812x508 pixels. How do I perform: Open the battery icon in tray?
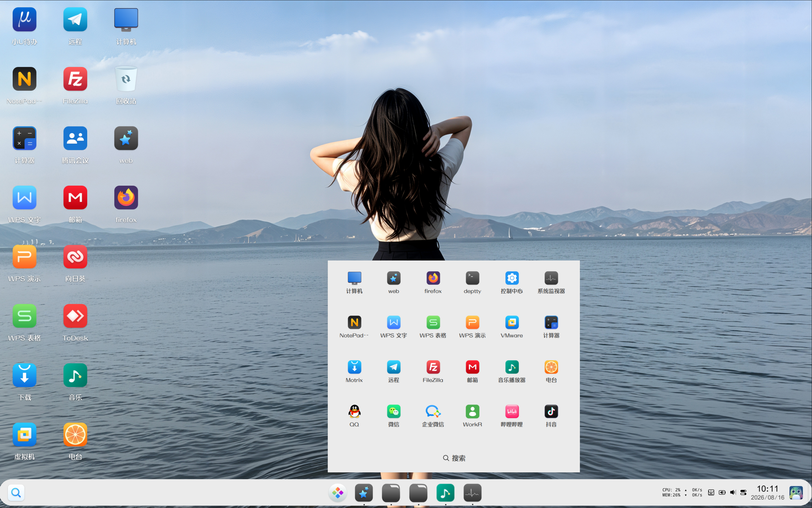(x=722, y=492)
